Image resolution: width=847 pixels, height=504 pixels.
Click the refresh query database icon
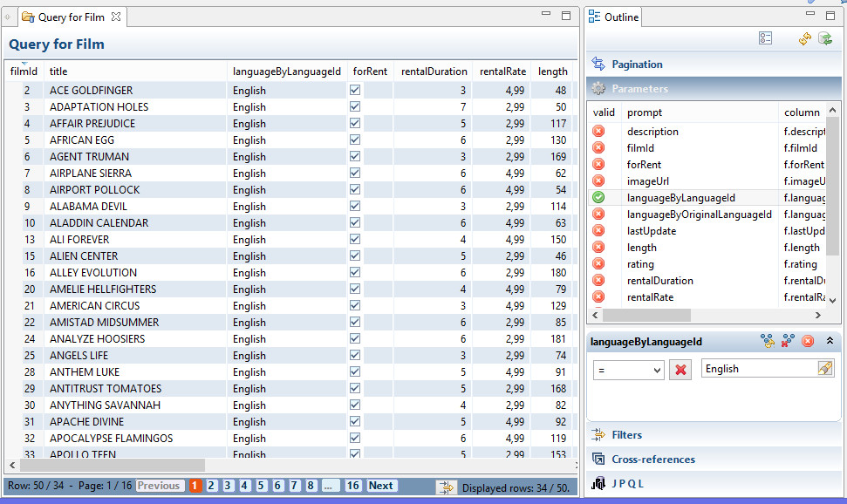point(824,38)
